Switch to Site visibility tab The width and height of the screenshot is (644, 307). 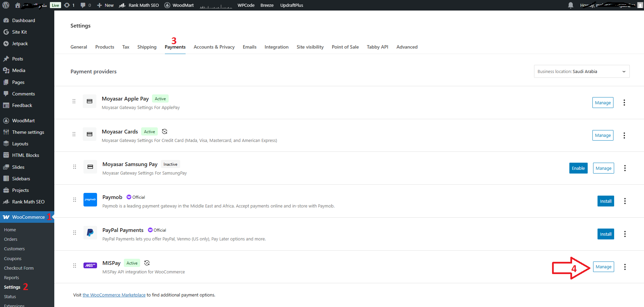click(310, 47)
